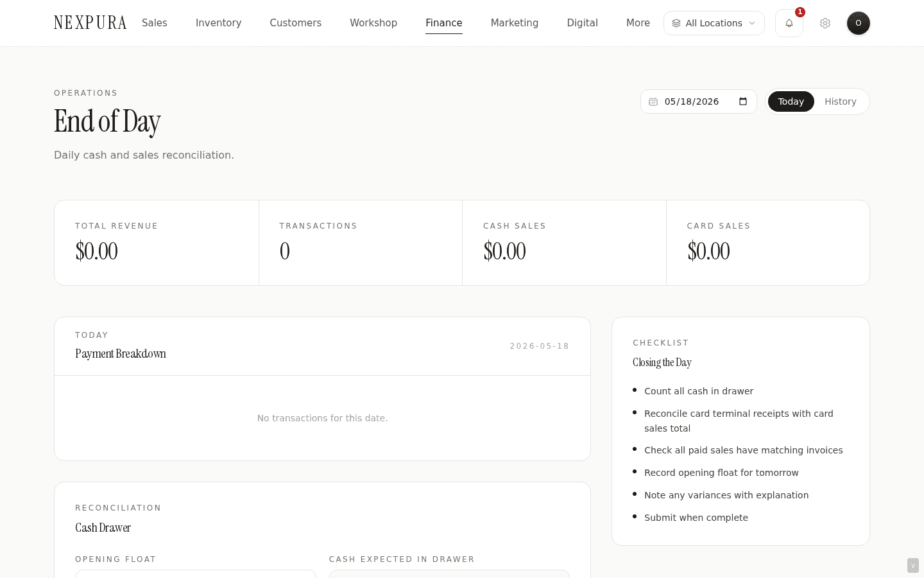The width and height of the screenshot is (924, 578).
Task: Click 'Note any variances with explanation' item
Action: click(726, 495)
